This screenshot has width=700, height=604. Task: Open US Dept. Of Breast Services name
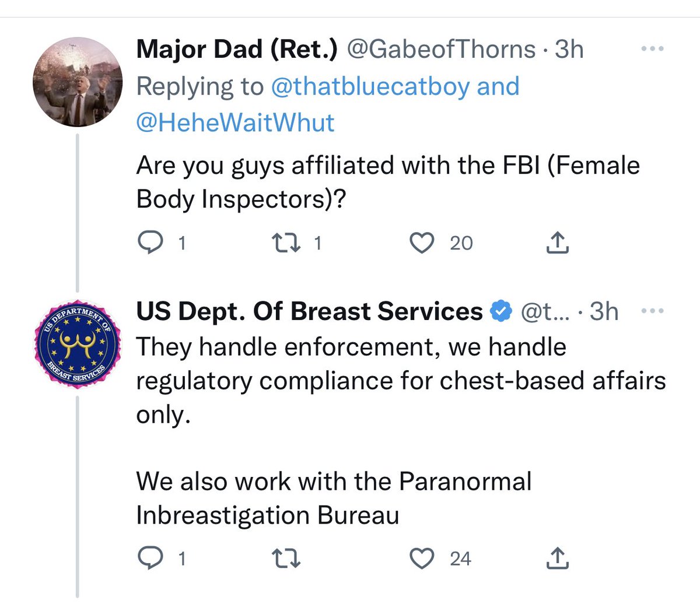pos(309,311)
